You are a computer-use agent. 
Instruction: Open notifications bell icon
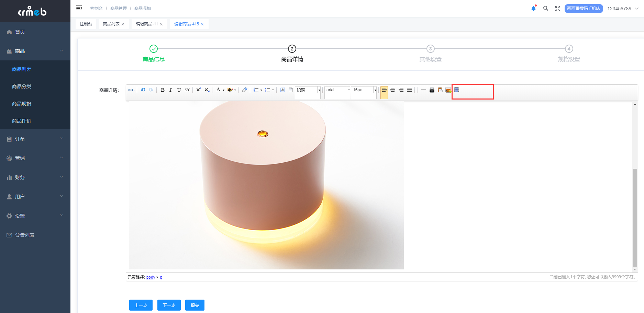pos(533,8)
